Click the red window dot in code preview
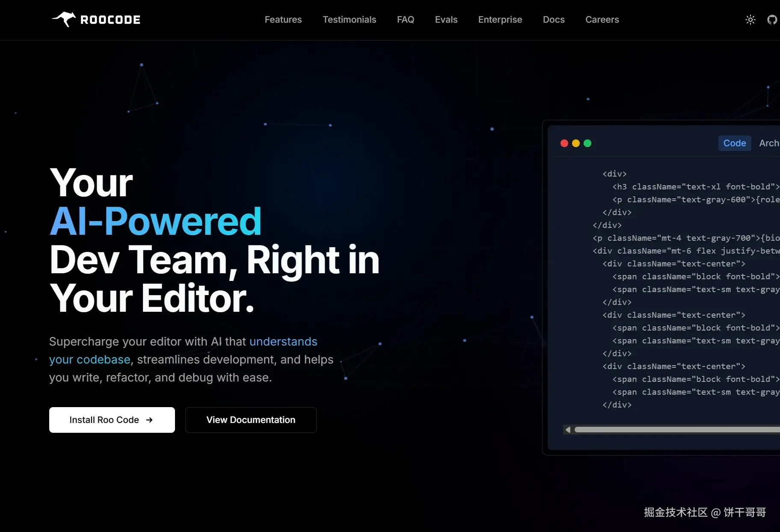780x532 pixels. point(564,143)
